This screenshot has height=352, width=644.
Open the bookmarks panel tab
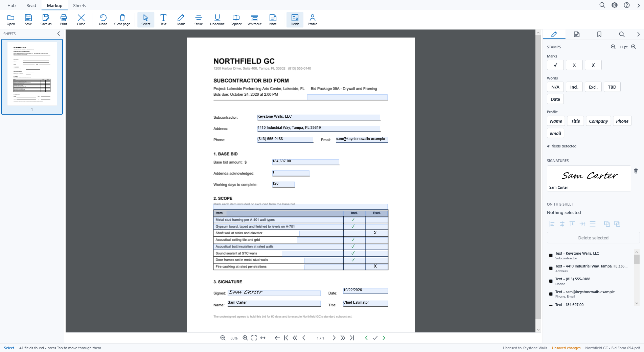point(599,34)
